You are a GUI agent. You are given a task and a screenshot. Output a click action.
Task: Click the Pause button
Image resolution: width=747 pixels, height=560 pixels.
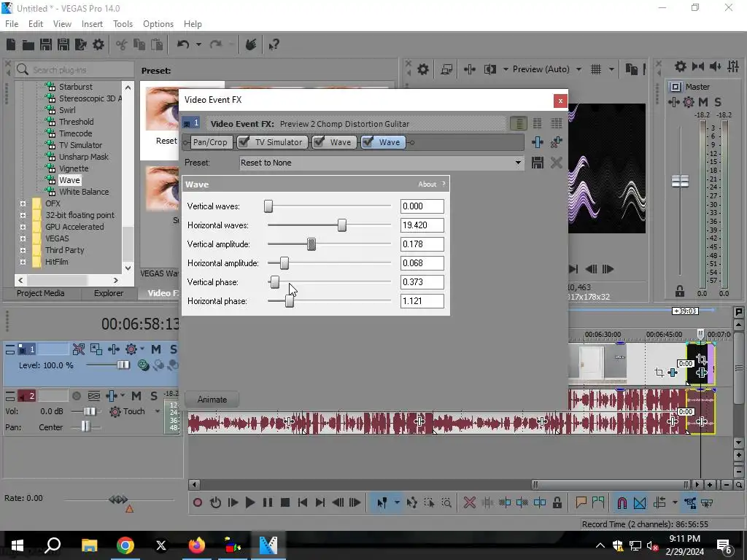[267, 502]
